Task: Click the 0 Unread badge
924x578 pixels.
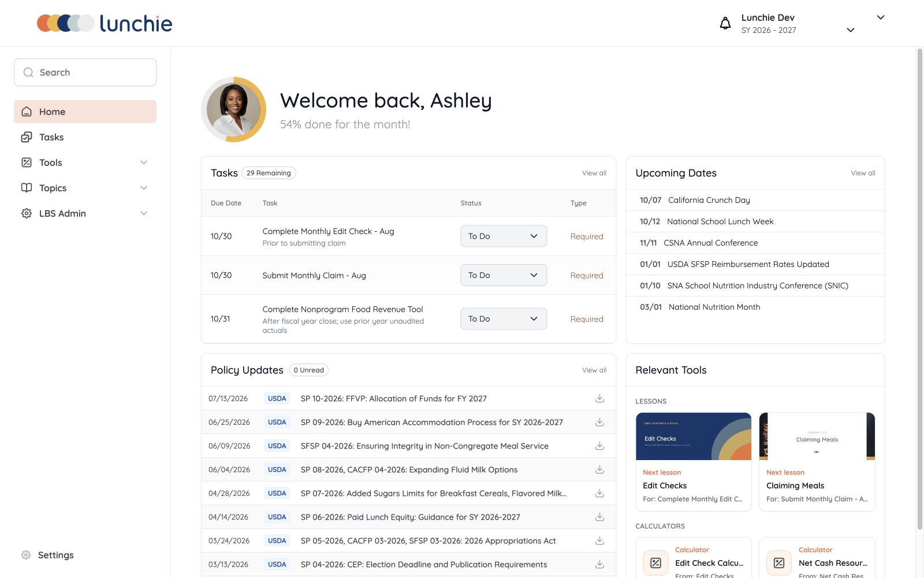Action: coord(308,370)
